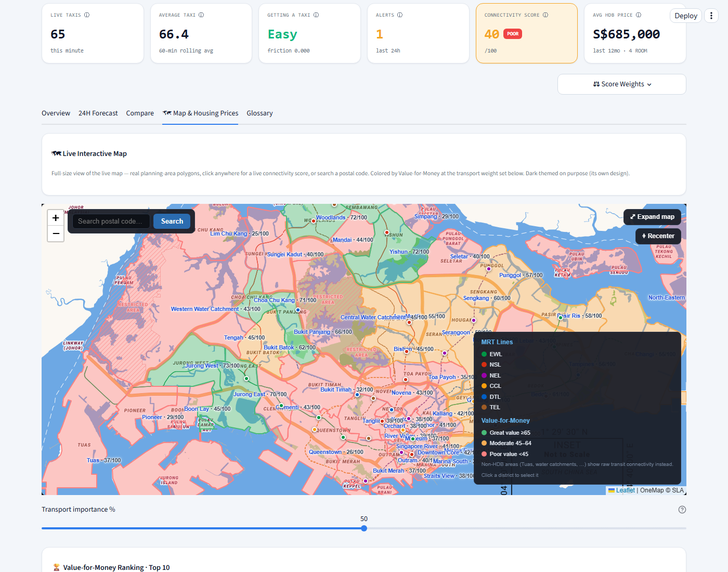Screen dimensions: 728x572
Task: Open the three-dot menu next to Deploy
Action: 711,16
